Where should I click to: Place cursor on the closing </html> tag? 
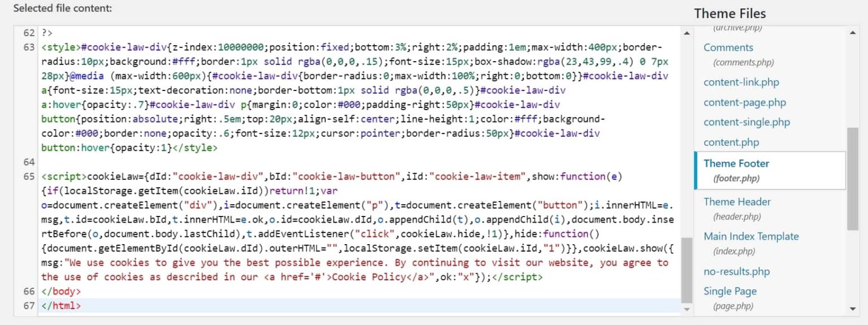[x=61, y=306]
